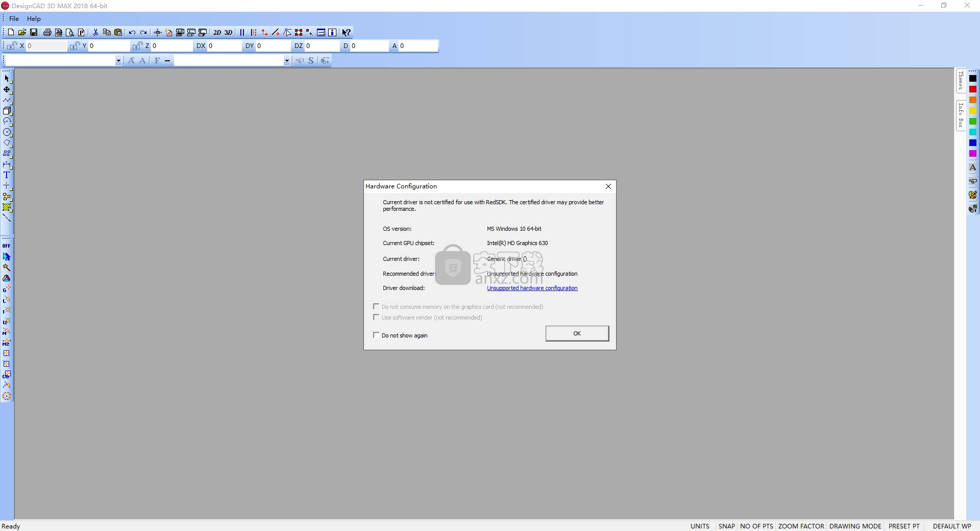This screenshot has height=531, width=980.
Task: Open the Help menu
Action: tap(34, 19)
